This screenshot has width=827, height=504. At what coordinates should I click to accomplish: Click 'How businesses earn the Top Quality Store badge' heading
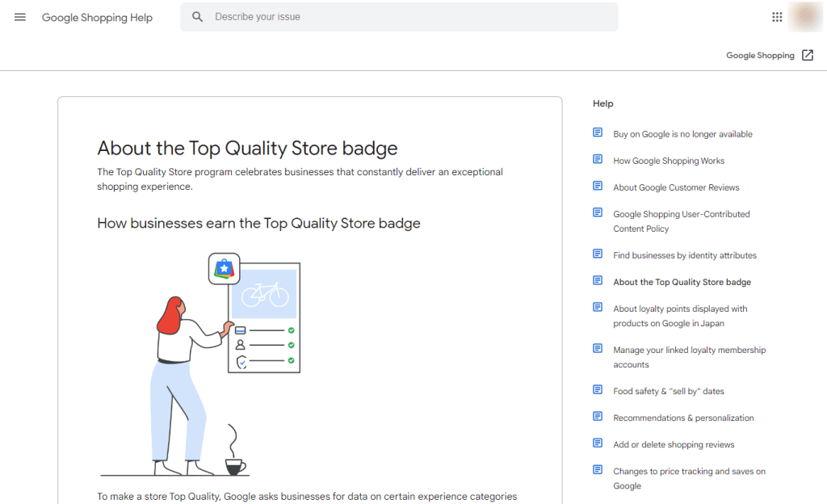pyautogui.click(x=258, y=224)
